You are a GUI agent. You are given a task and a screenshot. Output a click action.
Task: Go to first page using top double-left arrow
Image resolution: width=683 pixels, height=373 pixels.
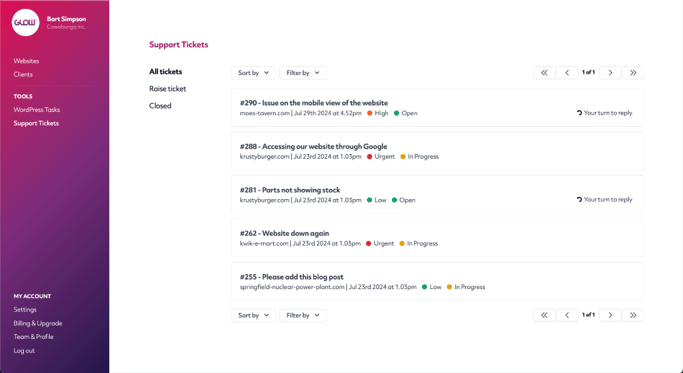pos(544,73)
